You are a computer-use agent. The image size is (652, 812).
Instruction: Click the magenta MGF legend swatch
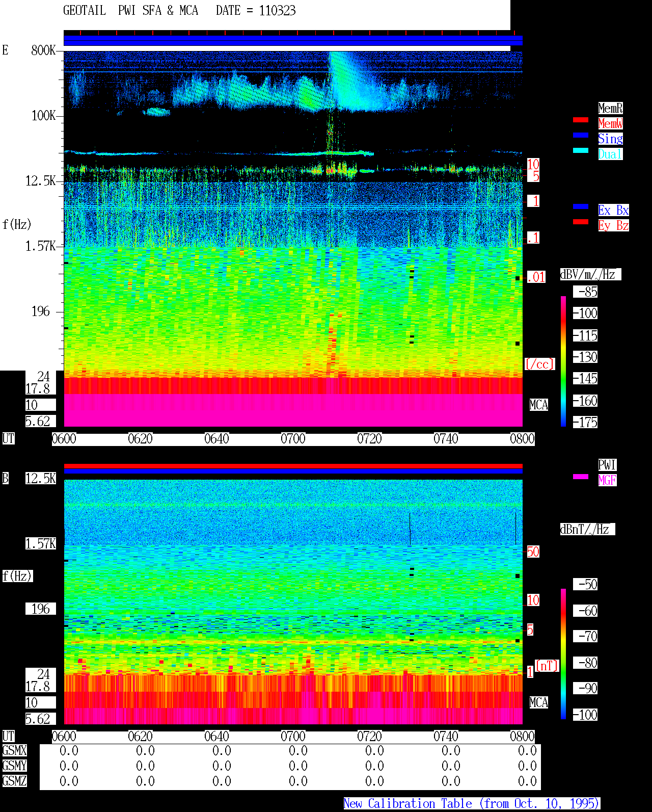coord(581,477)
